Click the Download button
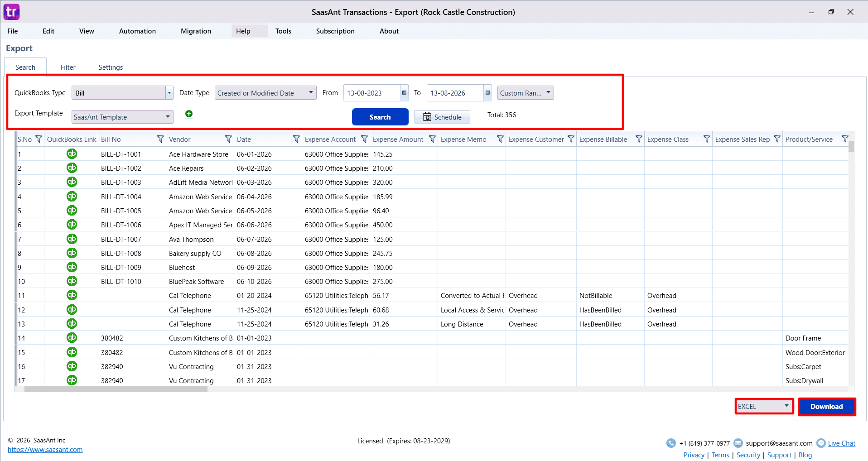This screenshot has height=461, width=868. click(827, 406)
